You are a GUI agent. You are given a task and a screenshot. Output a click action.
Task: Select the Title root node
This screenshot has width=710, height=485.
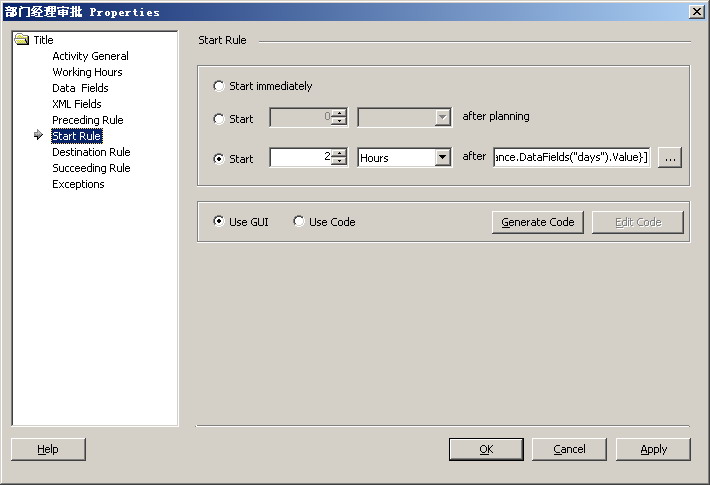point(43,40)
